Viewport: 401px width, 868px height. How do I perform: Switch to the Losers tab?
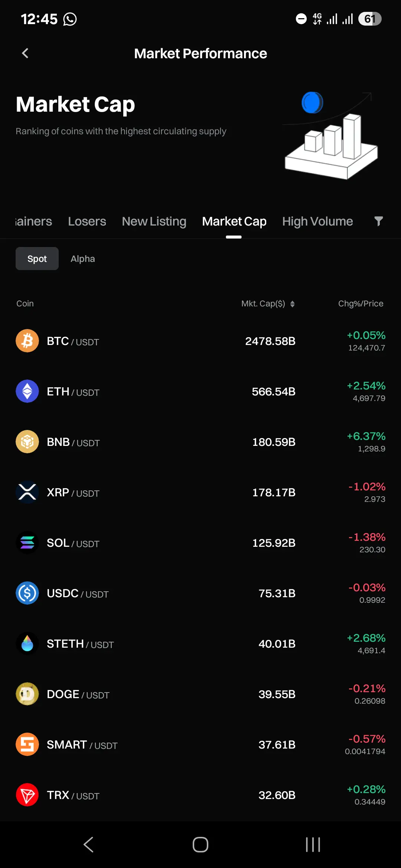click(87, 221)
